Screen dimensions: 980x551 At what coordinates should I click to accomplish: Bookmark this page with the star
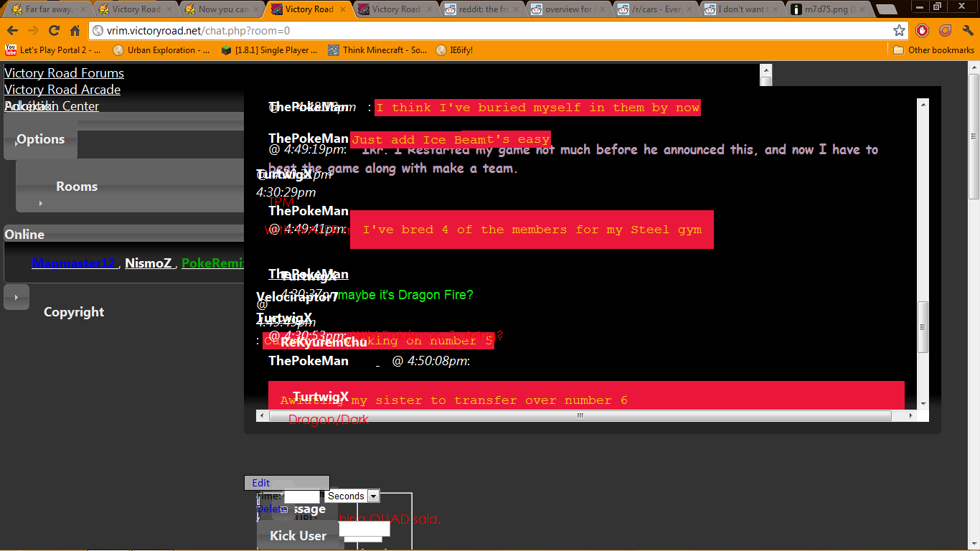pos(899,31)
